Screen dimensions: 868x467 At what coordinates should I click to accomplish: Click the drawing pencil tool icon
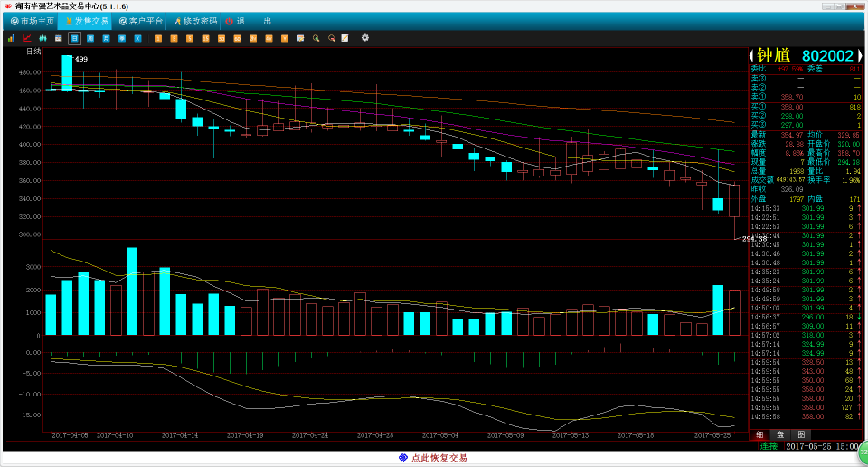click(x=344, y=38)
